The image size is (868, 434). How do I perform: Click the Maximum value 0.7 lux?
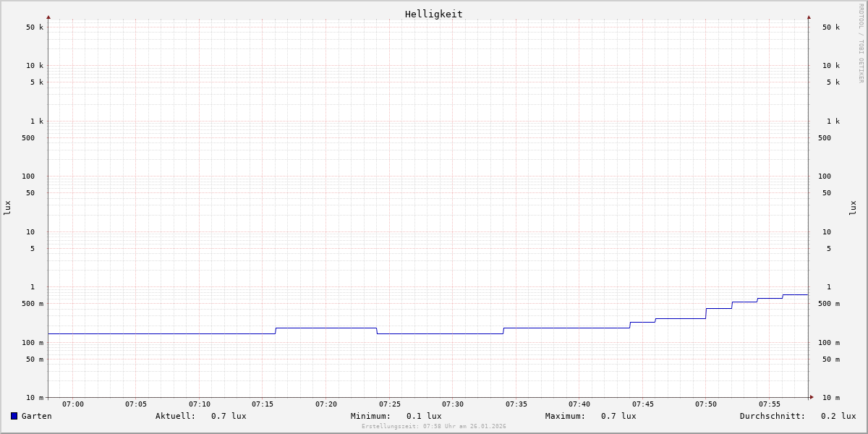[x=618, y=416]
